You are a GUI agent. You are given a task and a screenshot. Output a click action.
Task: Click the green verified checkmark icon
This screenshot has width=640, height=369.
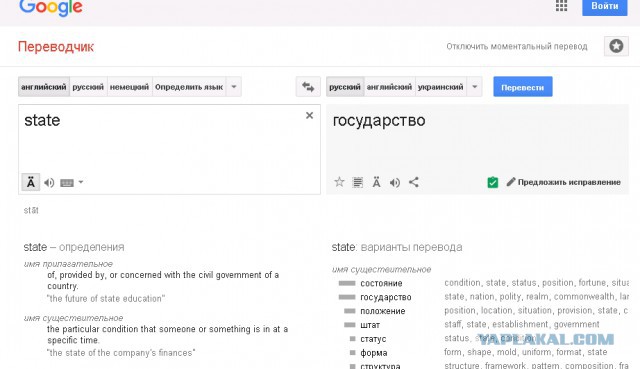tap(493, 182)
